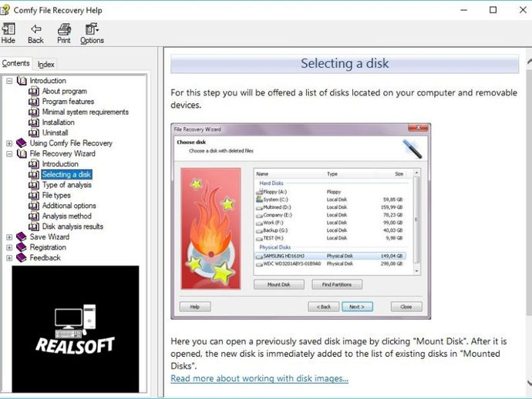The image size is (532, 399).
Task: Expand the Using Comfy File Recovery node
Action: coord(9,143)
